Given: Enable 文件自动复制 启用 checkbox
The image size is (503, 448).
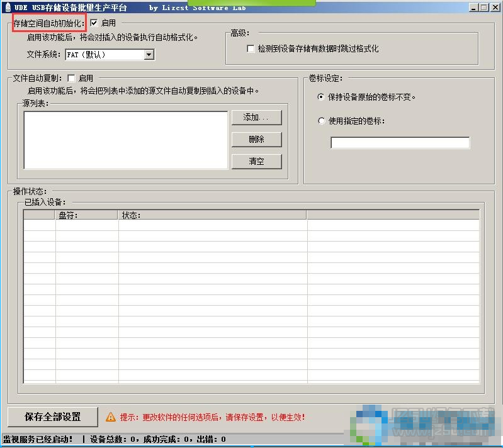Looking at the screenshot, I should click(x=71, y=78).
